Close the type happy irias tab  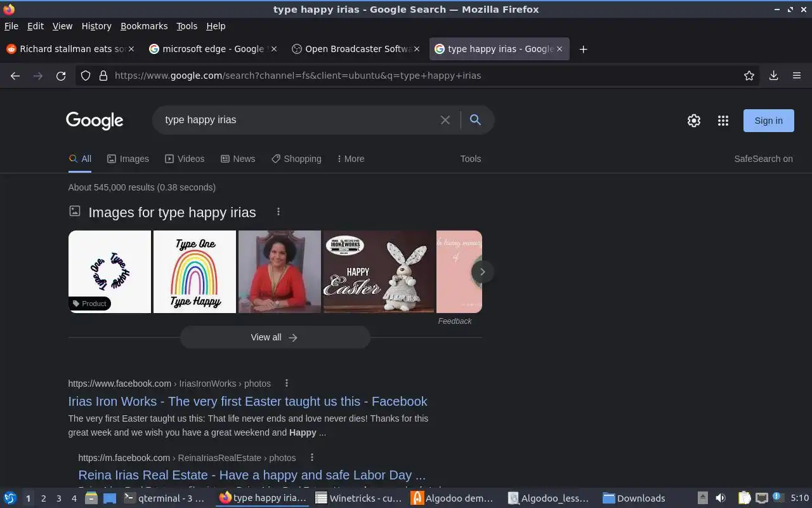tap(560, 49)
